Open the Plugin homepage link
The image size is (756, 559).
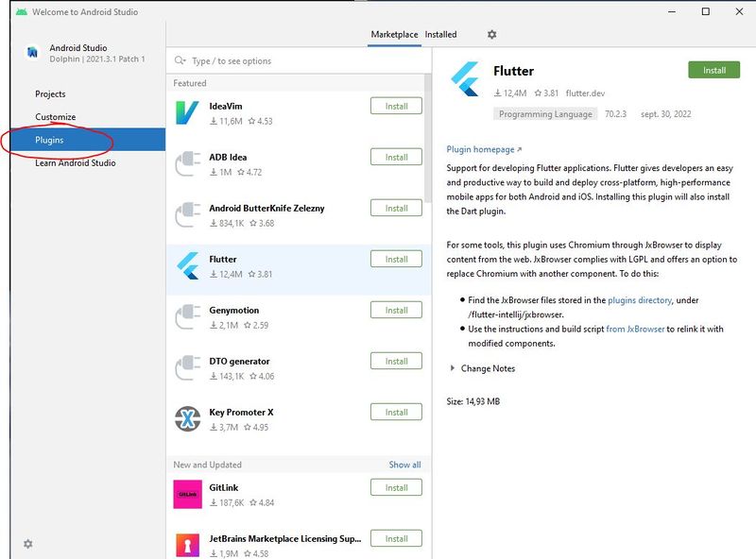click(x=484, y=149)
